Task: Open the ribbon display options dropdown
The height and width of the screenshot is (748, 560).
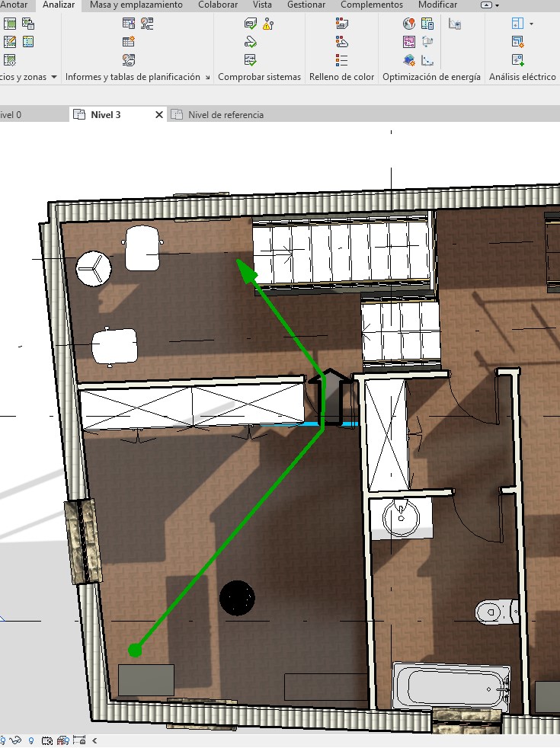Action: coord(491,5)
